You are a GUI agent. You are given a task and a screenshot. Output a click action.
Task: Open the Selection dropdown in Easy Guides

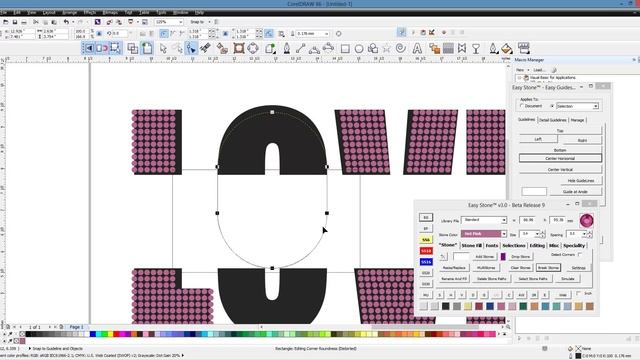tap(596, 106)
